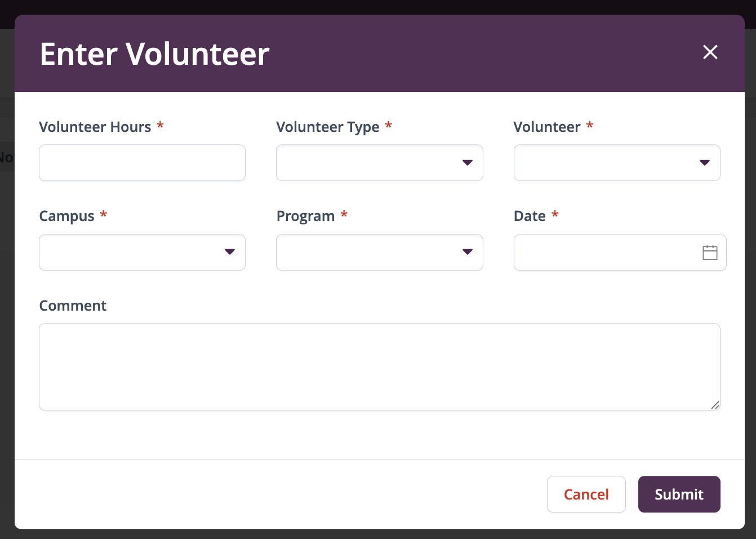Focus the Volunteer Hours input field
Screen dimensions: 756x539
[142, 163]
